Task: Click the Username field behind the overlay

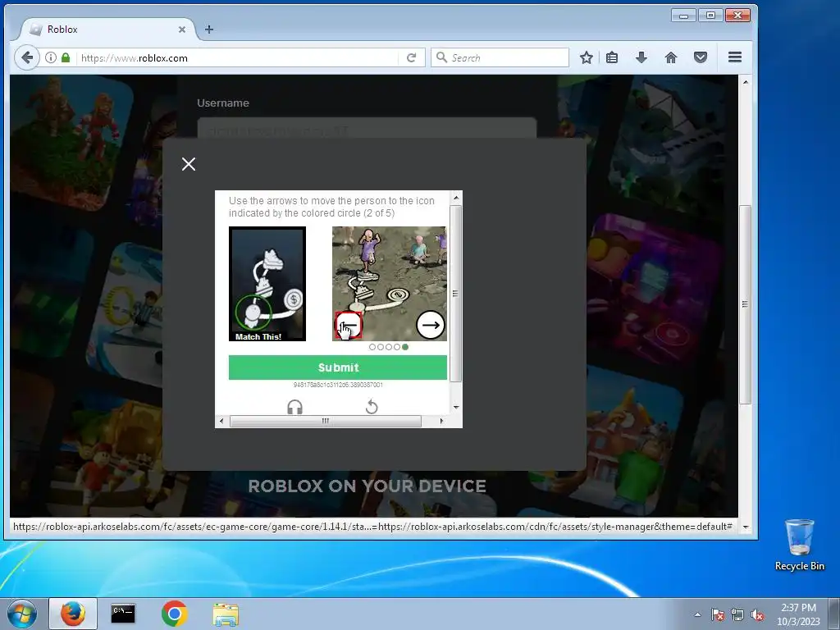Action: point(367,128)
